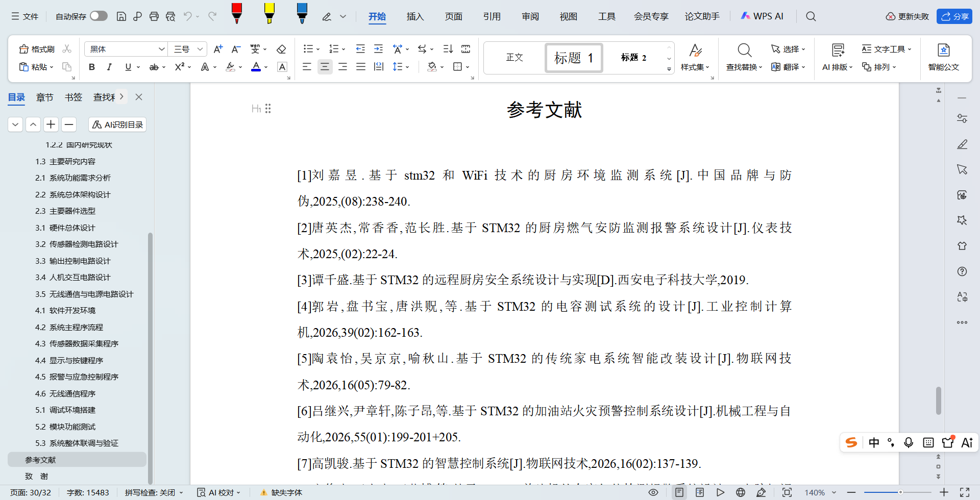Click the Increase indent icon
The image size is (980, 500).
(x=378, y=49)
